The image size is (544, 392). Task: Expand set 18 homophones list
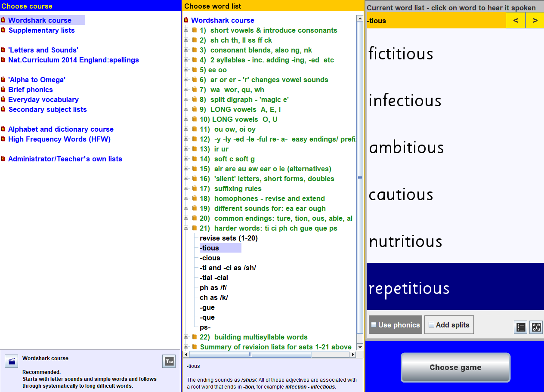185,198
